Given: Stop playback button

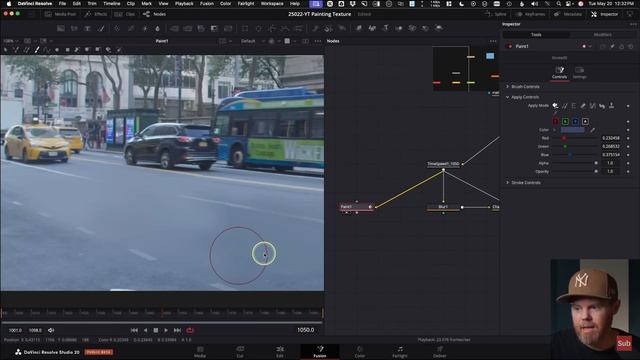Looking at the screenshot, I should point(156,330).
